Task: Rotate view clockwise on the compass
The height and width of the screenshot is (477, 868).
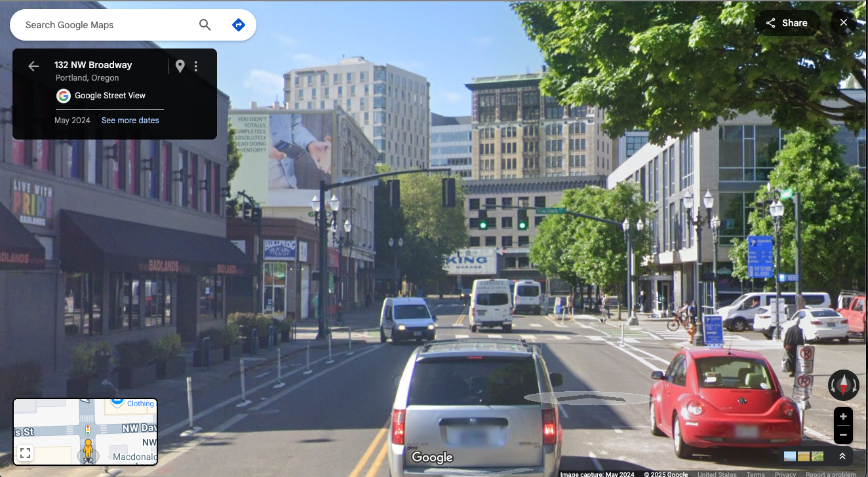Action: click(x=854, y=385)
